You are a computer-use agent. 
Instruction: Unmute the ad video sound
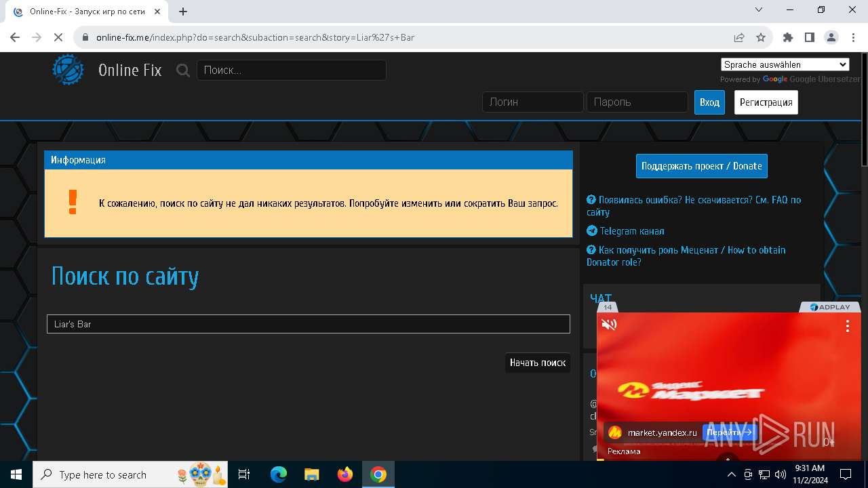[609, 325]
